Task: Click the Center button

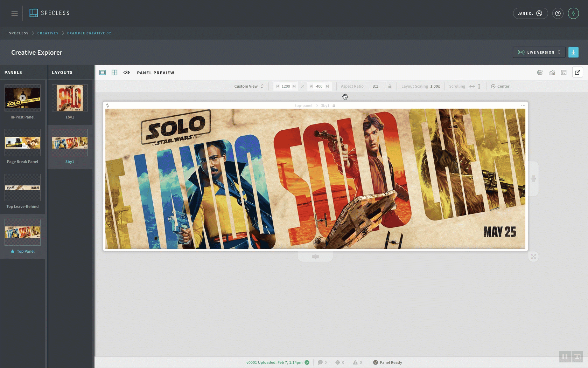Action: 500,86
